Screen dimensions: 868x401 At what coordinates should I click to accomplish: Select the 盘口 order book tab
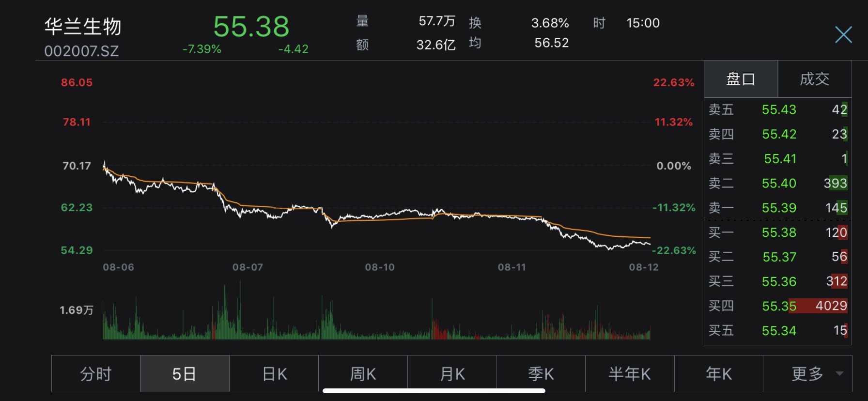click(741, 79)
